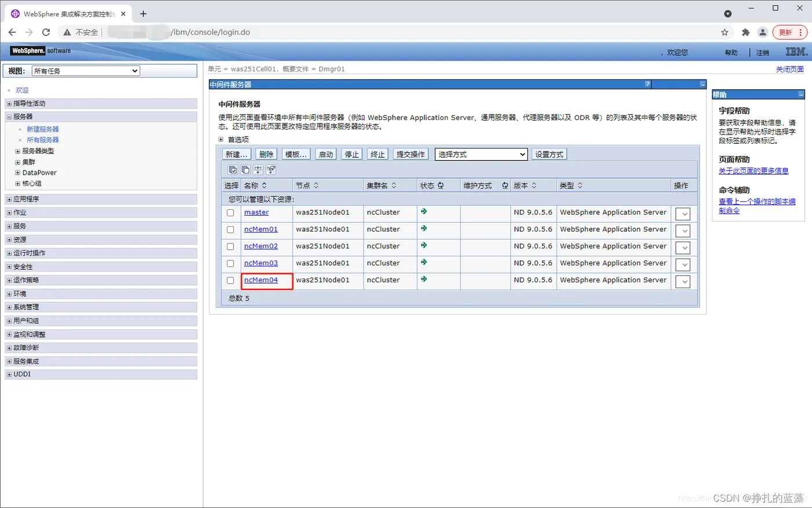Expand the 应用程序 navigation section
Image resolution: width=812 pixels, height=508 pixels.
(9, 199)
